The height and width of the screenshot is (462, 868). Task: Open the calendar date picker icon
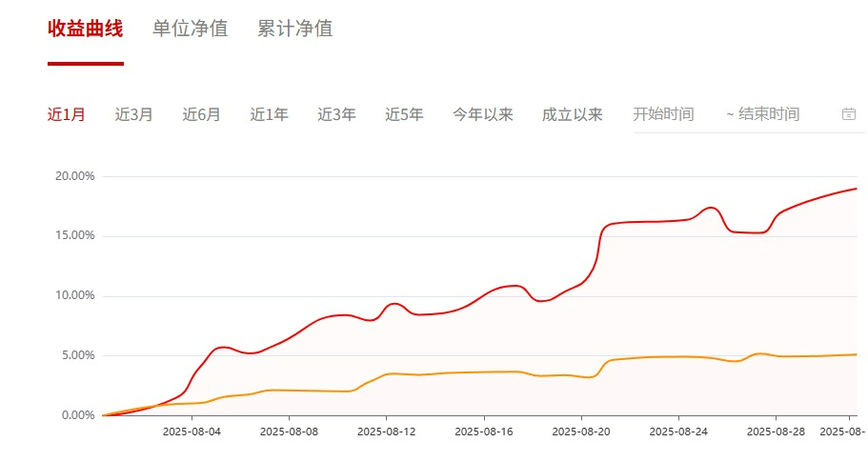849,114
